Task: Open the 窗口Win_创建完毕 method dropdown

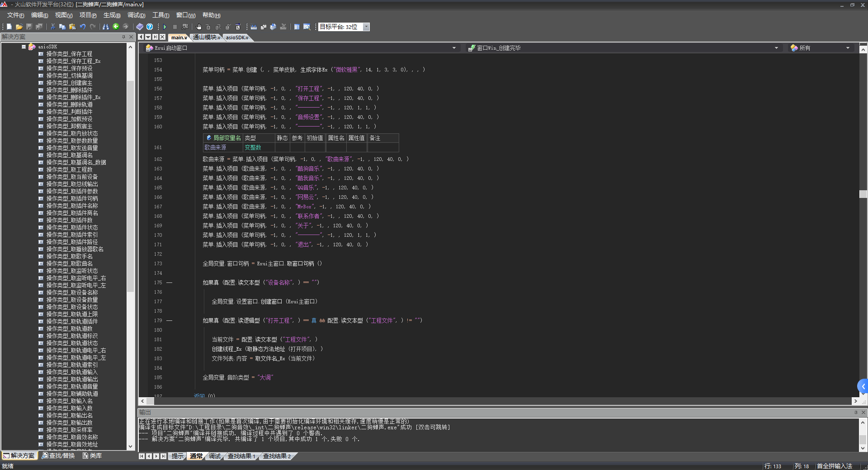Action: pyautogui.click(x=776, y=48)
